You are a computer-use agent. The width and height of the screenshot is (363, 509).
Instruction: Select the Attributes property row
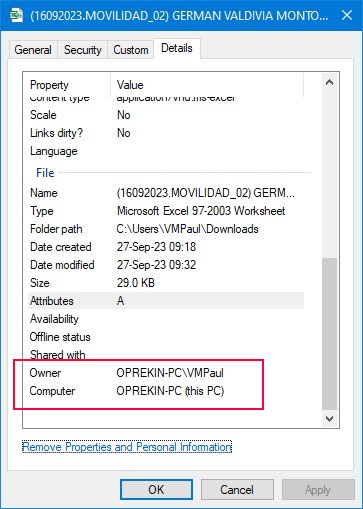coord(166,301)
